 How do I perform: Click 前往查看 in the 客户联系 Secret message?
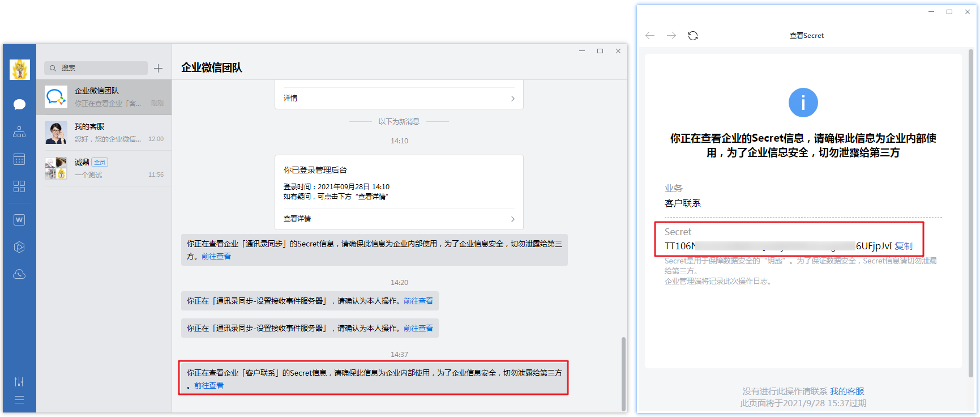[x=209, y=385]
